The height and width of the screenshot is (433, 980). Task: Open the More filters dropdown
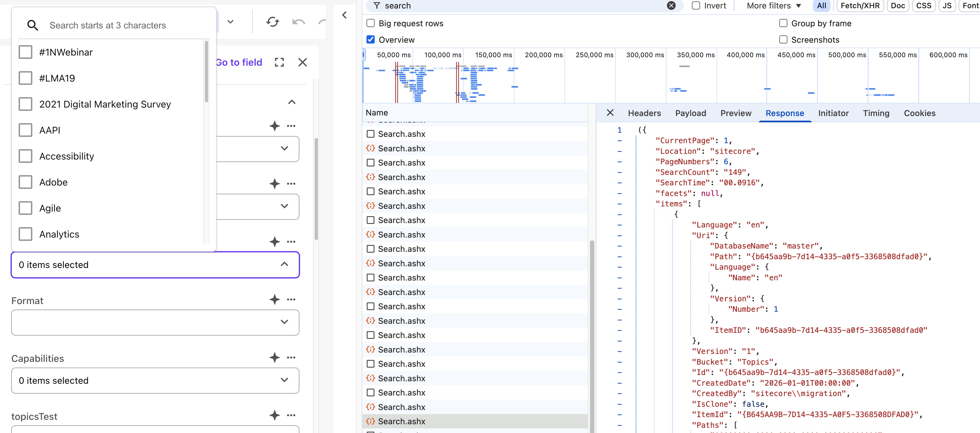tap(774, 6)
